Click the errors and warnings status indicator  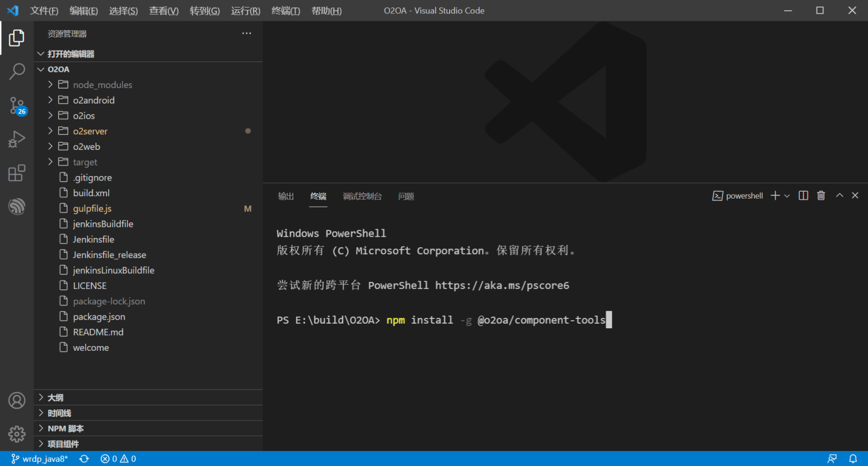point(117,458)
